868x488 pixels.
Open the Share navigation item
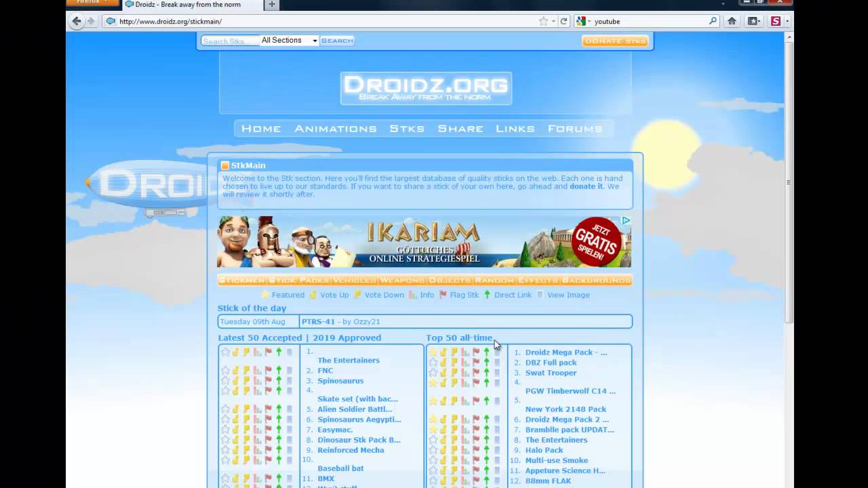point(460,129)
